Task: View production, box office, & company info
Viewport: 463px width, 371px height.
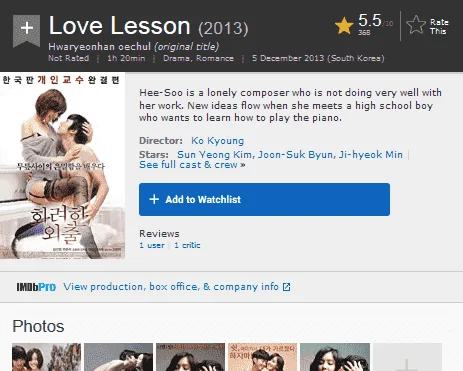Action: (171, 287)
